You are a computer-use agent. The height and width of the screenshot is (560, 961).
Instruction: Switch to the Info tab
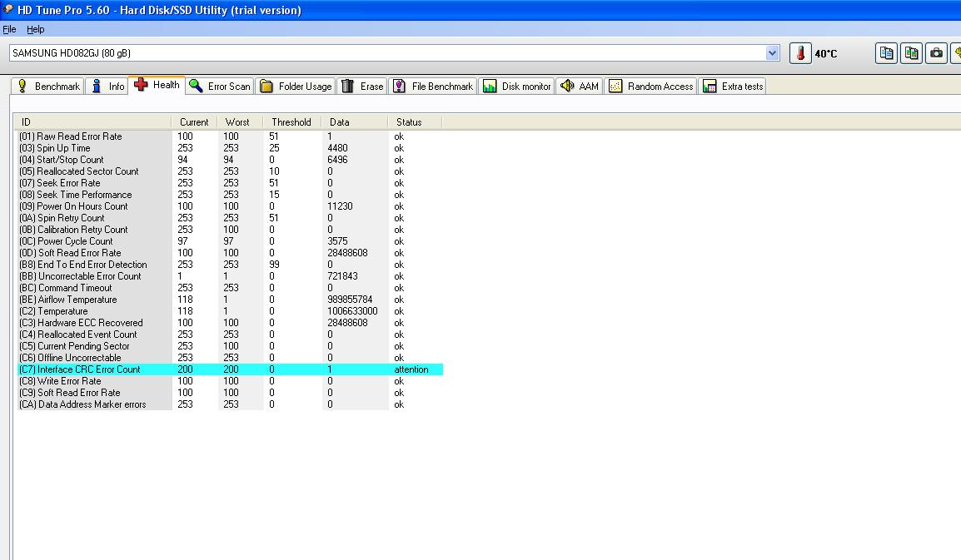(107, 87)
